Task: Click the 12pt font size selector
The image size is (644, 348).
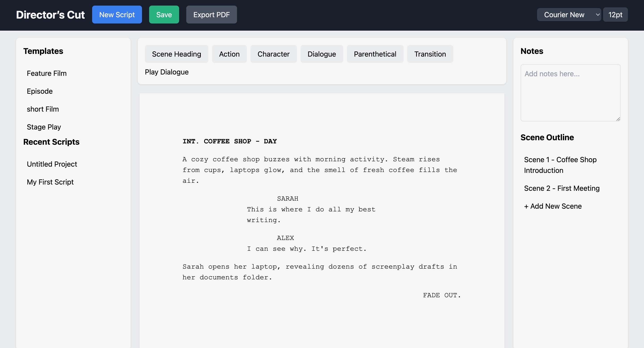Action: (x=615, y=15)
